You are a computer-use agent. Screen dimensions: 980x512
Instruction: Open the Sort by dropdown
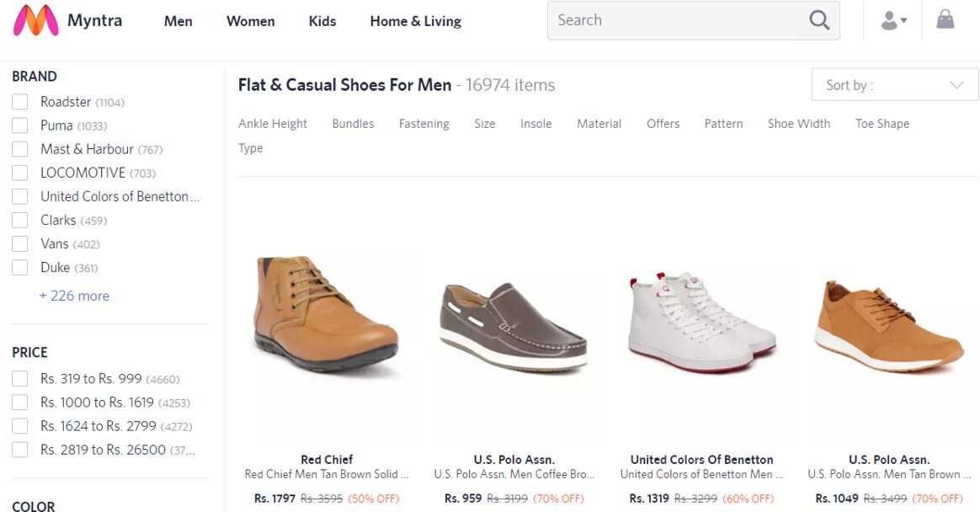tap(894, 85)
